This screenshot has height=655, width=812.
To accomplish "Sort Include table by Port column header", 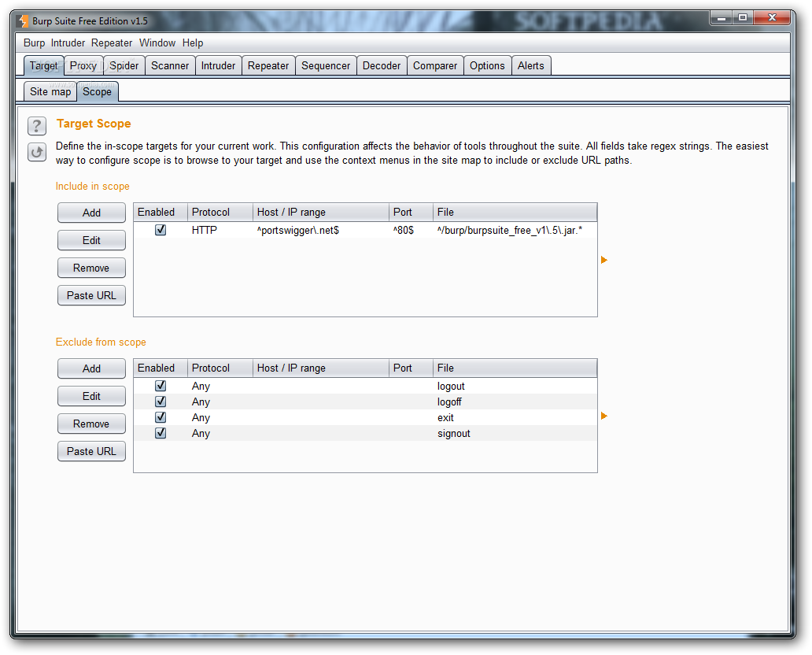I will click(x=411, y=213).
